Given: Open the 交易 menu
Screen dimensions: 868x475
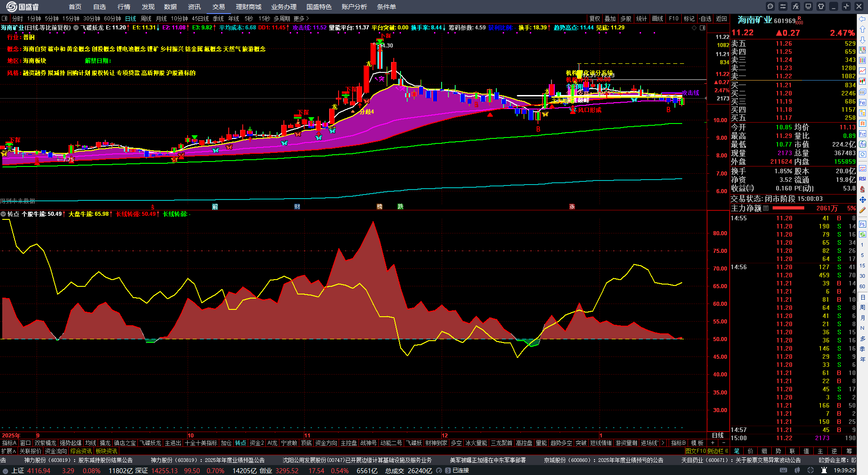Looking at the screenshot, I should point(219,7).
